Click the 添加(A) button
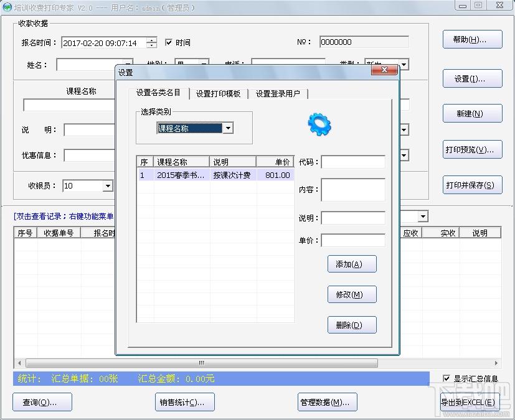 [x=352, y=264]
